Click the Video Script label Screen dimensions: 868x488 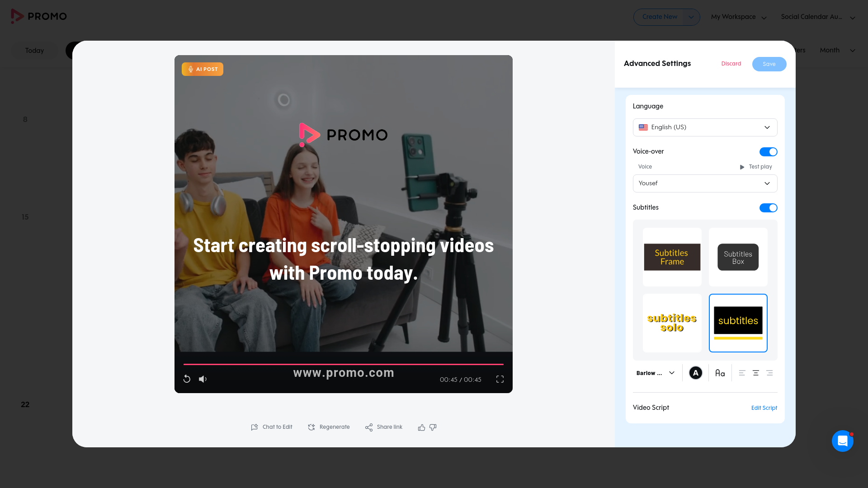pyautogui.click(x=651, y=408)
